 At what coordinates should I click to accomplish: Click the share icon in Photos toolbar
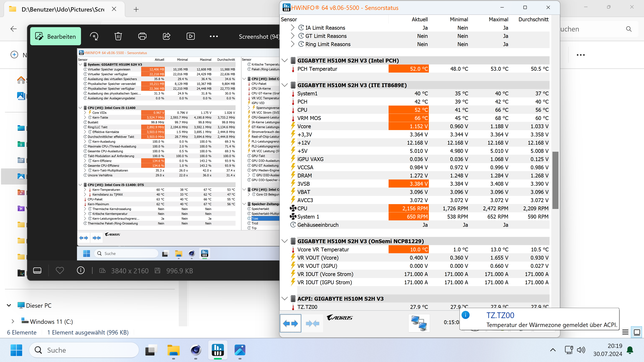click(x=167, y=37)
